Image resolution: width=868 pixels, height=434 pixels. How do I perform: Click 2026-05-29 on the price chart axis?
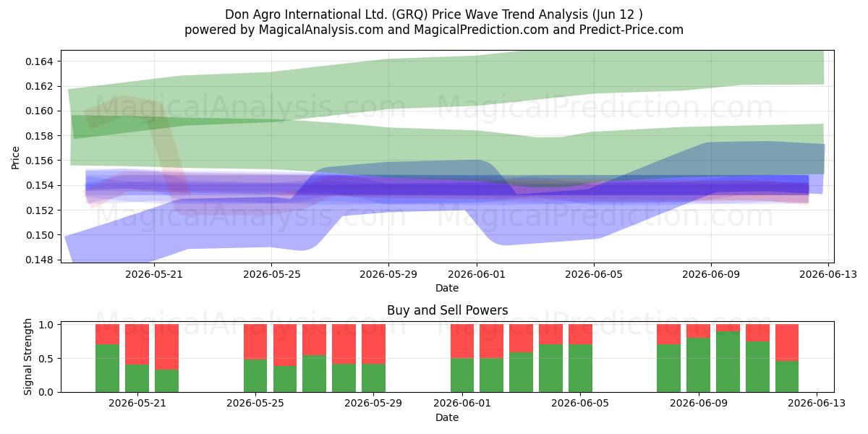[388, 274]
